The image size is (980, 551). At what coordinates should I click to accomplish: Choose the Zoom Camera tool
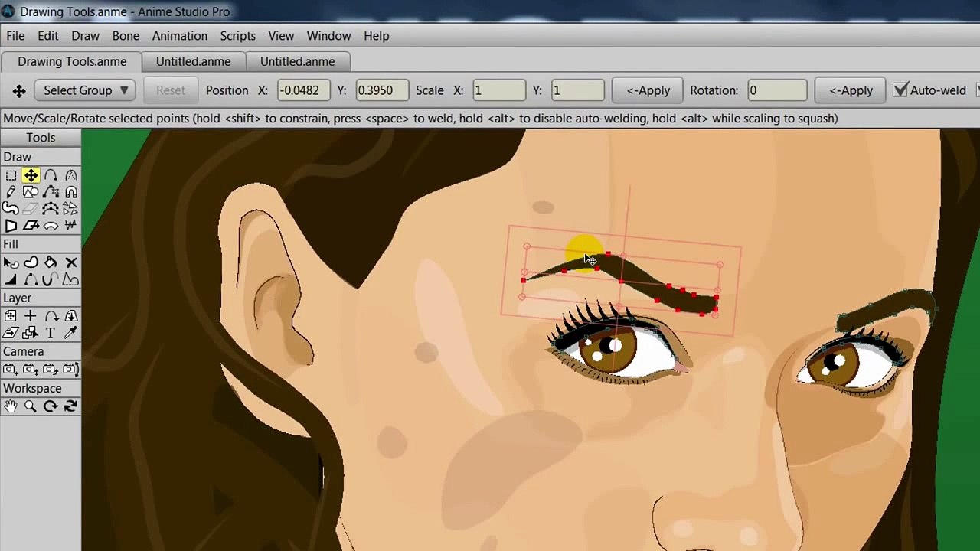tap(31, 370)
